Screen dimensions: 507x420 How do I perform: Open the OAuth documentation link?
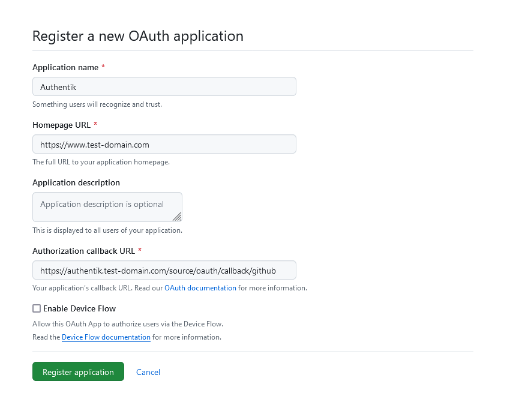coord(200,288)
